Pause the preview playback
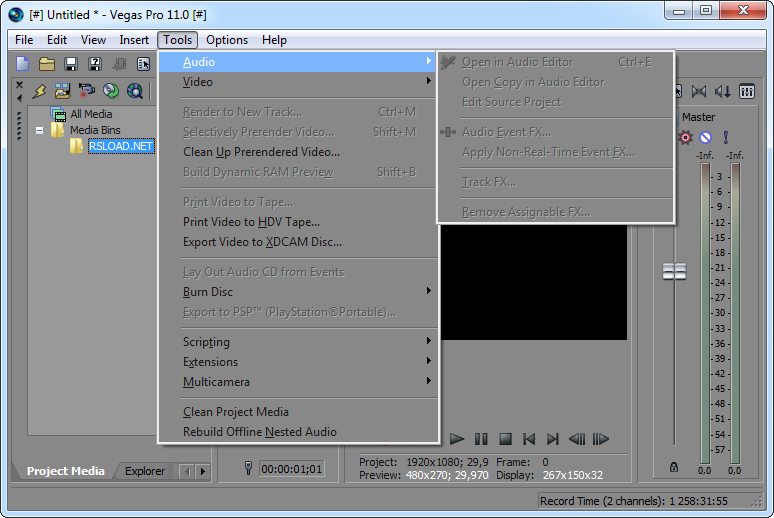 [481, 438]
